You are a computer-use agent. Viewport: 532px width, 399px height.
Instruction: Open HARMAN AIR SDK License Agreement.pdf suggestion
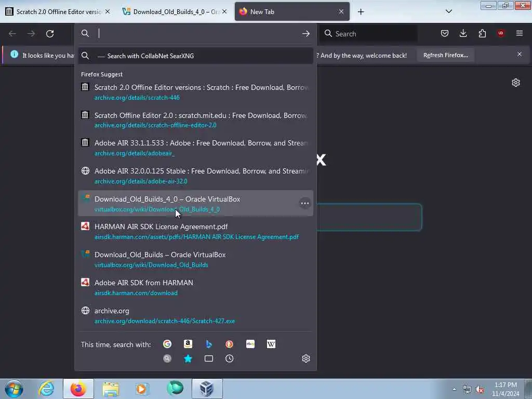tap(195, 231)
